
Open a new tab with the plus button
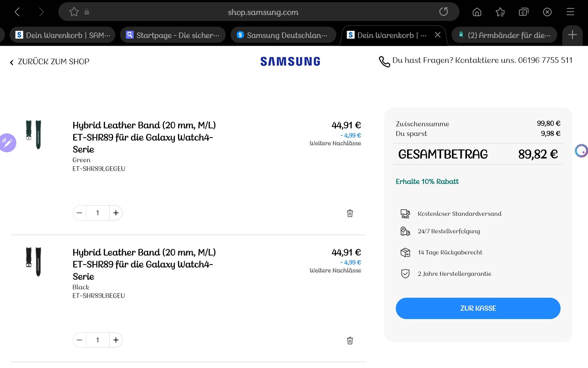pos(572,35)
